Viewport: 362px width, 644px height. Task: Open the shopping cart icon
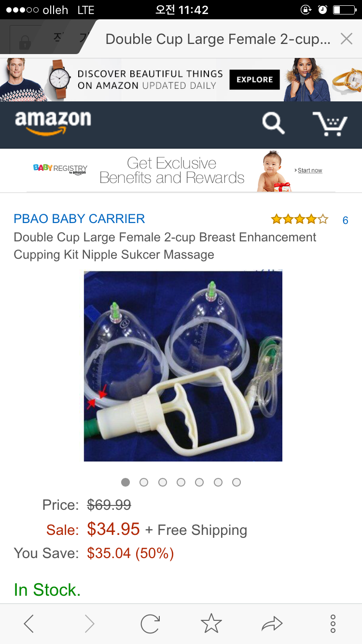click(x=330, y=124)
